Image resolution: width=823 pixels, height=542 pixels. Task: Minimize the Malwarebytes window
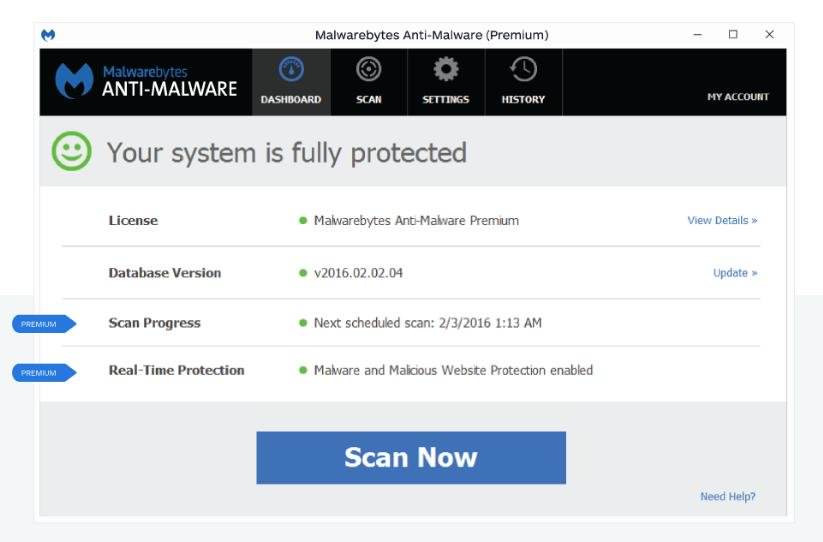point(698,35)
